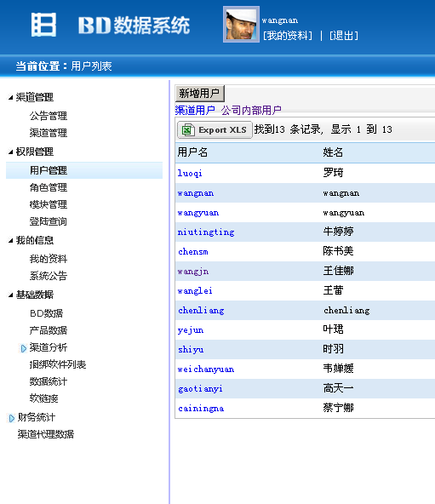Open 登陆查询 in the sidebar
The width and height of the screenshot is (435, 504).
tap(49, 221)
